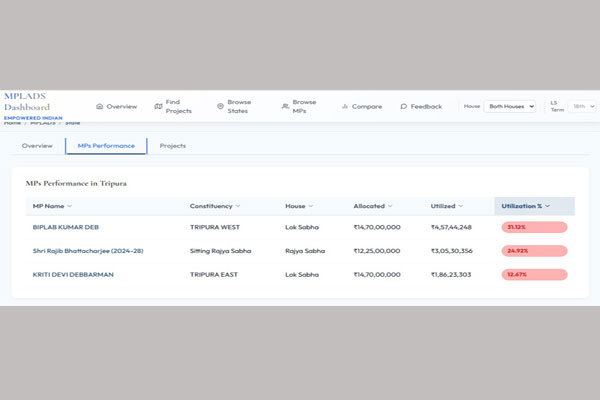
Task: Sort by the Allocated column chevron
Action: coord(390,206)
